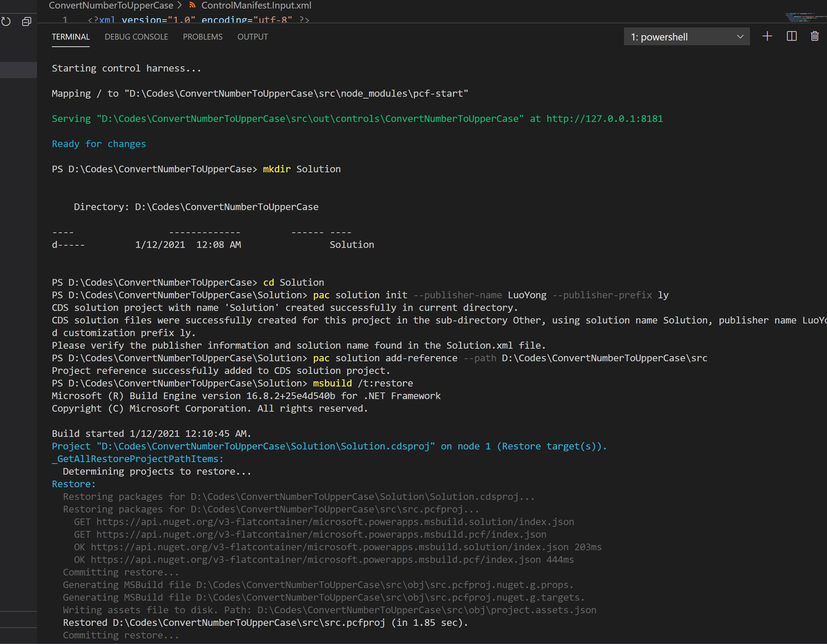Click directory row '1/12/2021 12:08 AM'
827x644 pixels.
click(x=213, y=245)
